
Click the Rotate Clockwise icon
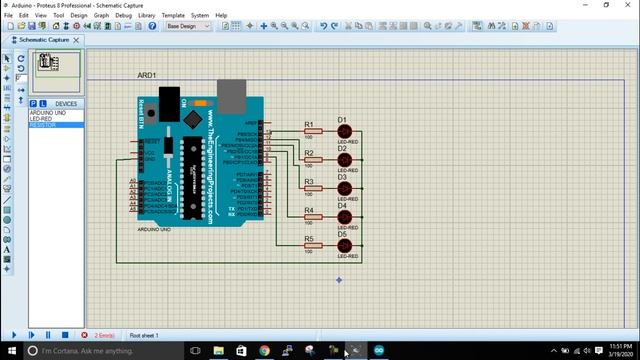21,58
